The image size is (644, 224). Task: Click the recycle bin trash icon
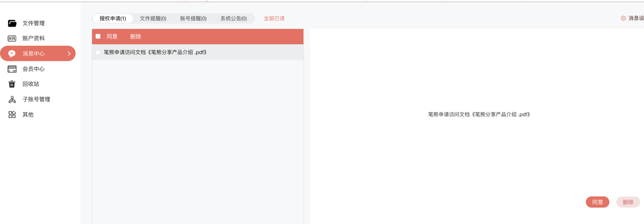tap(12, 84)
